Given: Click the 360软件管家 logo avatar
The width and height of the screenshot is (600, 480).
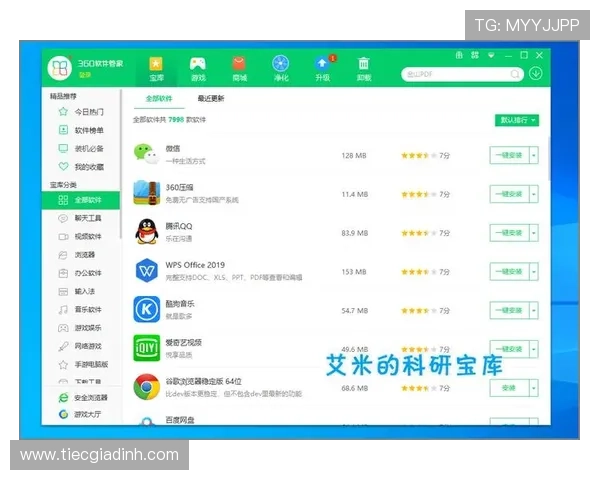Looking at the screenshot, I should pos(60,68).
